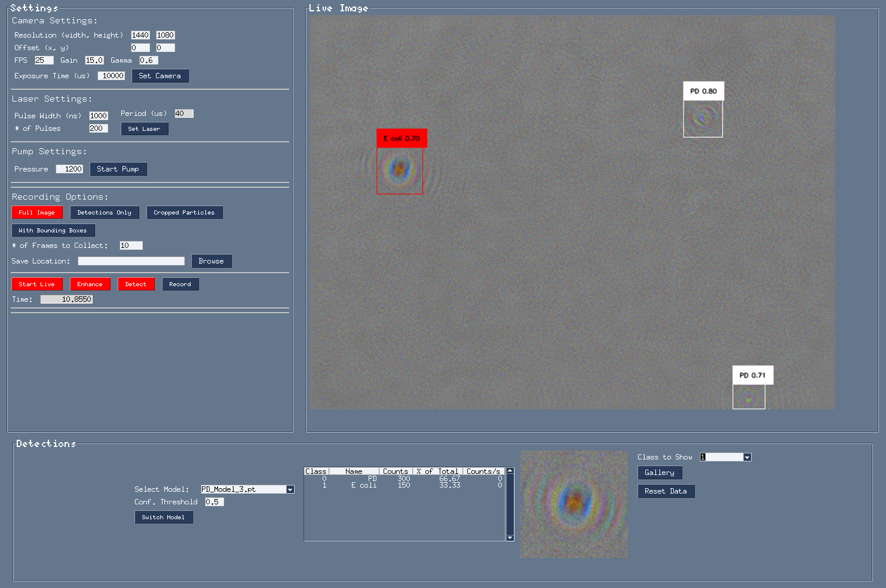
Task: Browse for a save location
Action: pos(211,261)
